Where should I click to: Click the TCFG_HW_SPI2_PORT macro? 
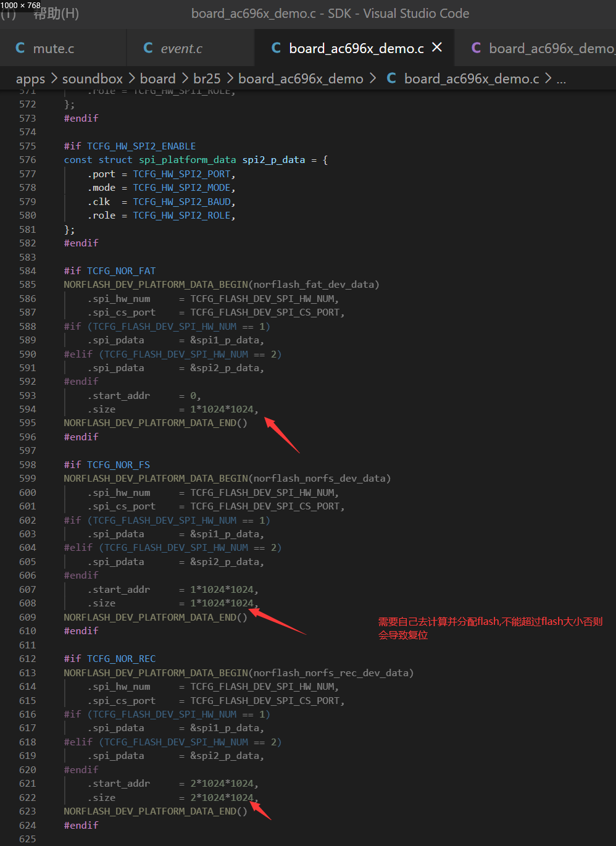tap(181, 174)
